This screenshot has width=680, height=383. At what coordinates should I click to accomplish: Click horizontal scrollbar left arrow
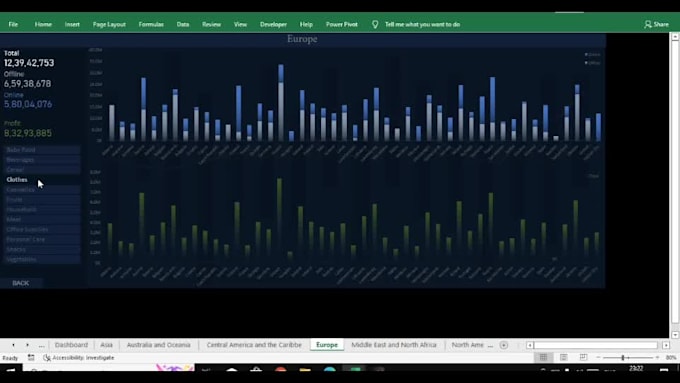click(x=530, y=345)
